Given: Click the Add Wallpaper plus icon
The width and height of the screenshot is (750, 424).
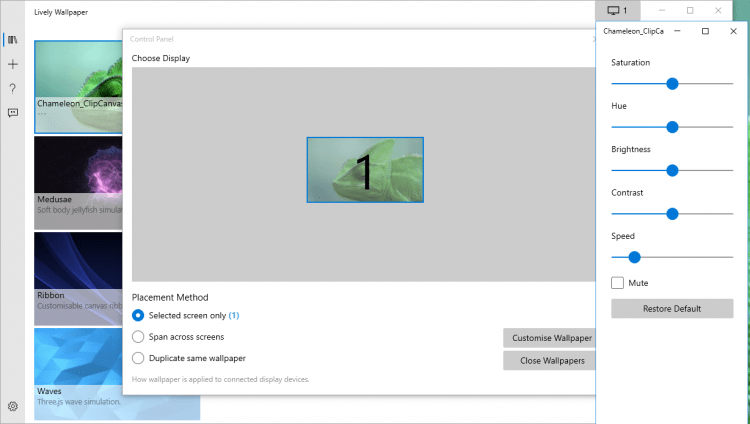Looking at the screenshot, I should click(12, 64).
